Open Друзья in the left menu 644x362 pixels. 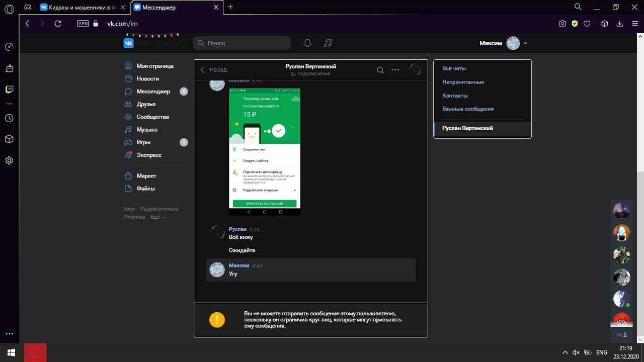(x=146, y=104)
